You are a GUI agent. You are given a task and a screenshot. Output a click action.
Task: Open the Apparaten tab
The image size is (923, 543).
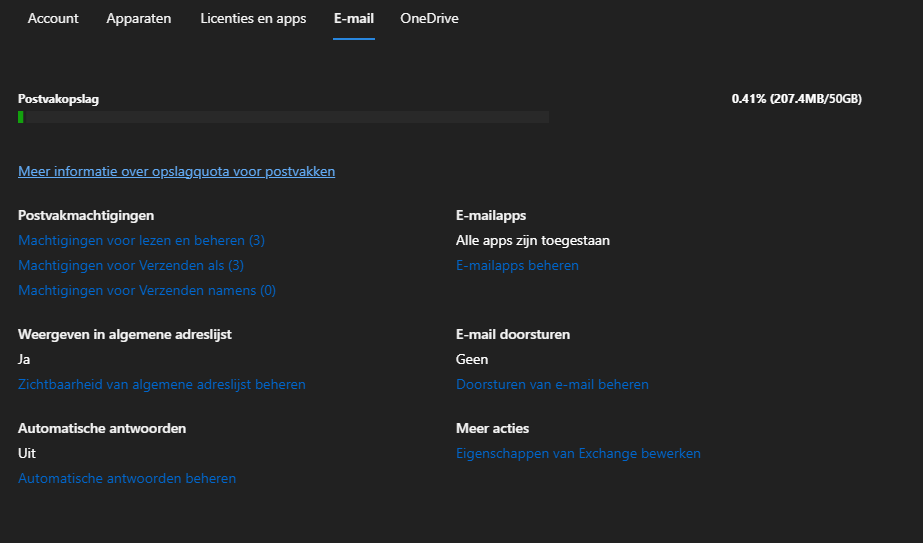138,18
